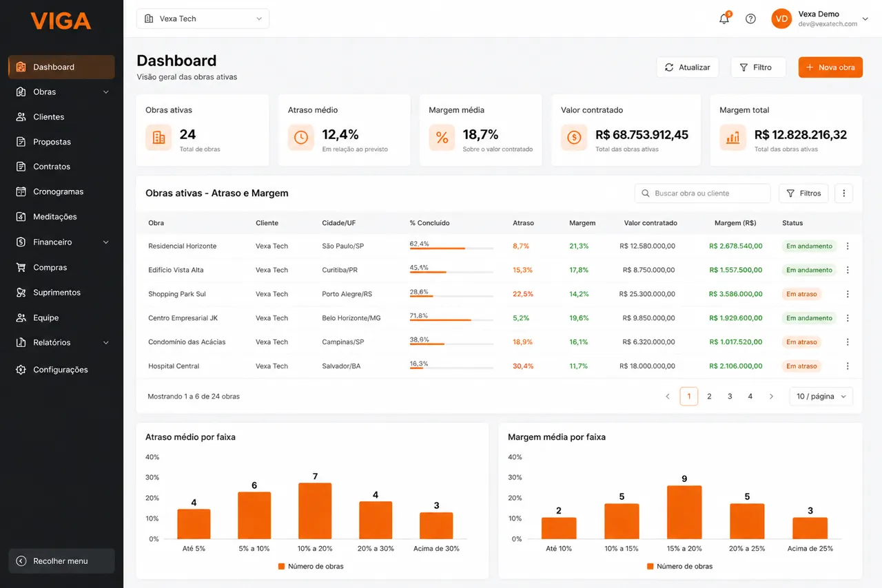Click the Em andamento status of Residencial Horizonte

[x=809, y=246]
